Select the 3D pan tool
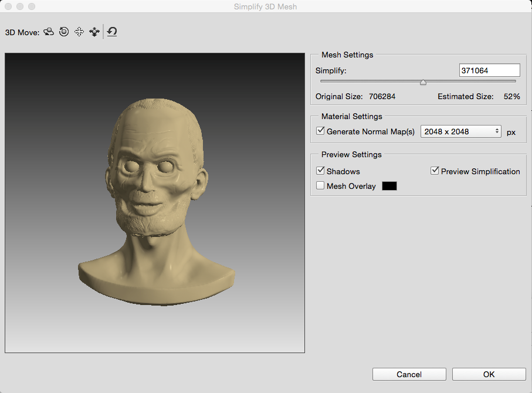 point(79,32)
